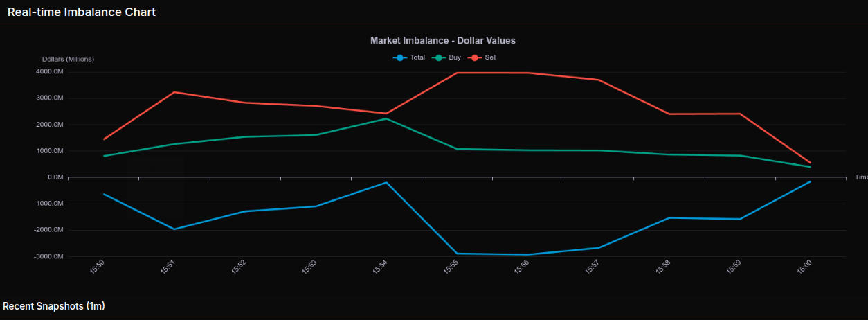Hide the Buy series via legend label
The width and height of the screenshot is (868, 320).
(455, 57)
